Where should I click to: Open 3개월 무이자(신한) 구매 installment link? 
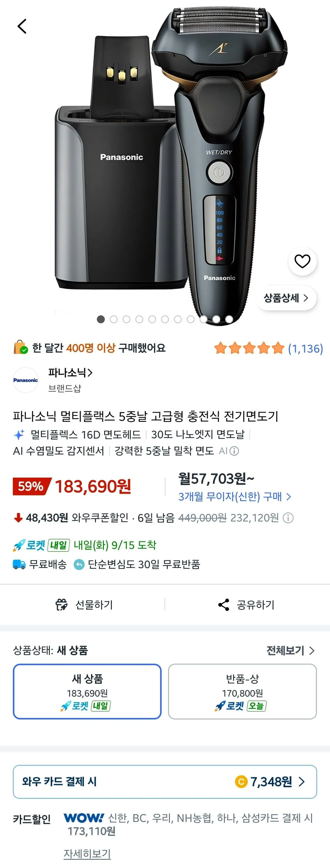(234, 497)
